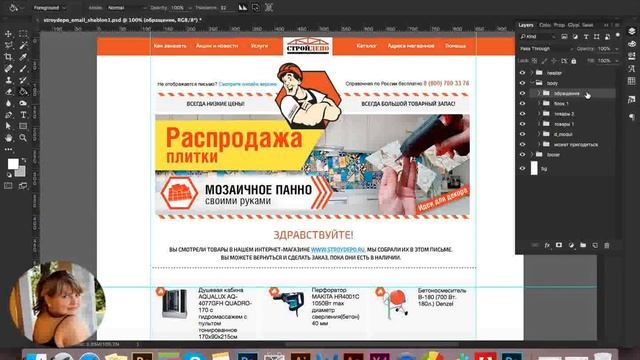Expand the header layer group
640x360 pixels.
(x=532, y=73)
